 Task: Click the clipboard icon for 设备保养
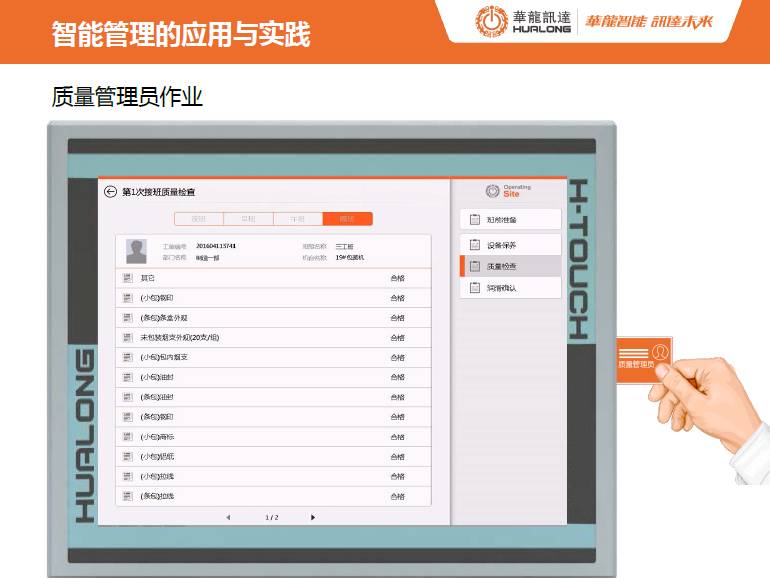click(x=475, y=245)
